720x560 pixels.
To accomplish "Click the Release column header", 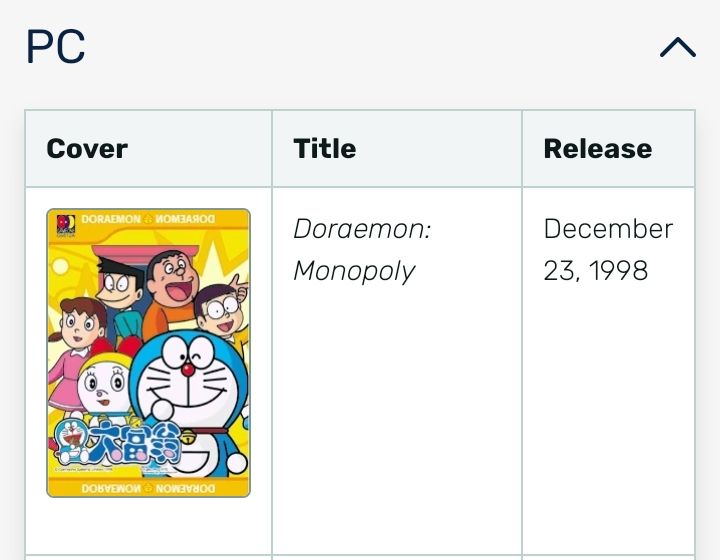I will tap(597, 149).
